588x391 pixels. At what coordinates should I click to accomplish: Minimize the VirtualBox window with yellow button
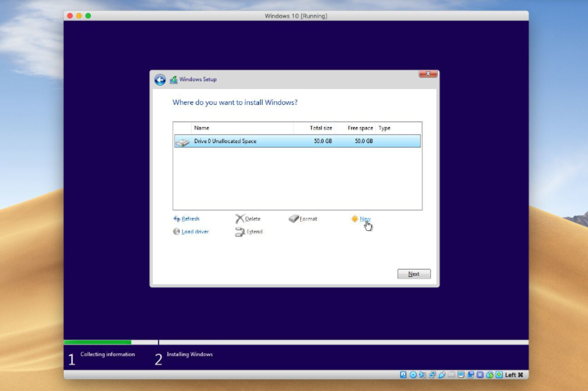(79, 16)
